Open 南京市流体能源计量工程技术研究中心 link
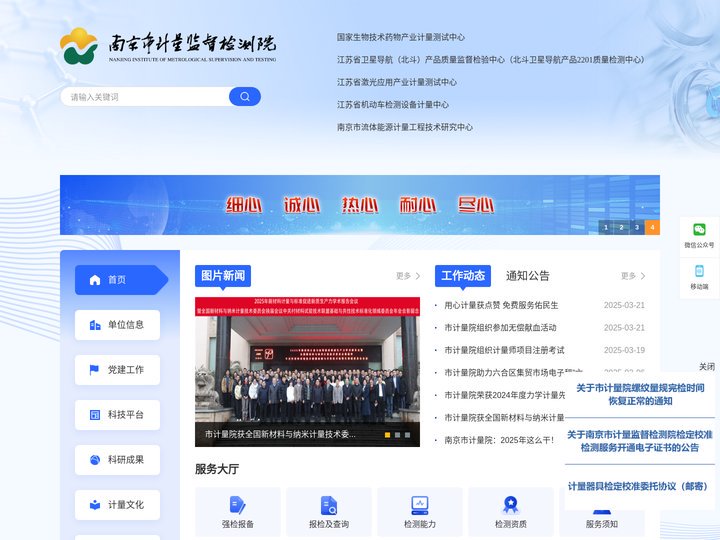This screenshot has height=540, width=720. 405,127
